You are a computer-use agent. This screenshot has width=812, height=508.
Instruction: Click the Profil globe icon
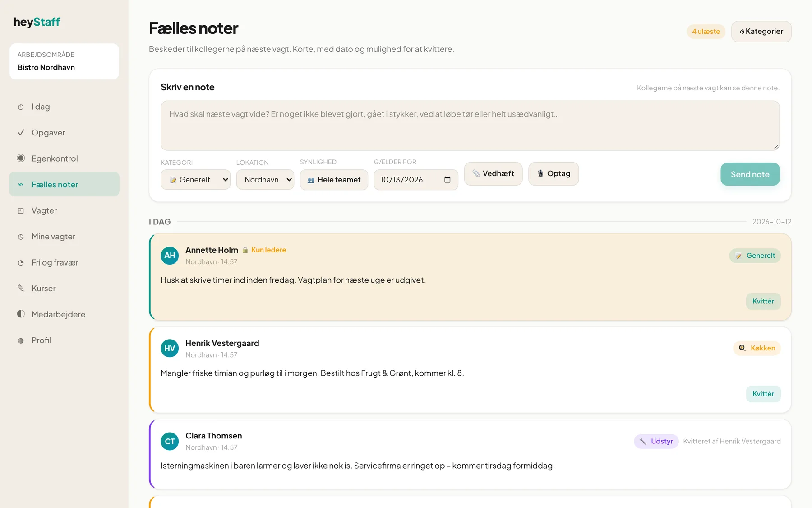(21, 340)
